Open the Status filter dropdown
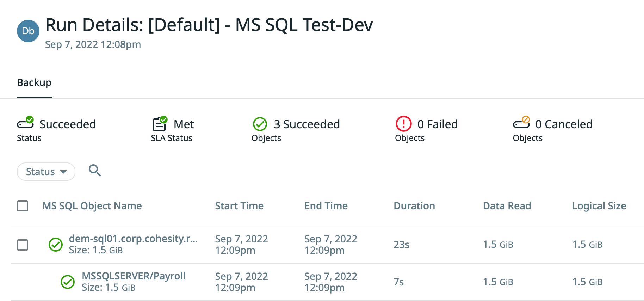Screen dimensions: 644x301 coord(46,172)
